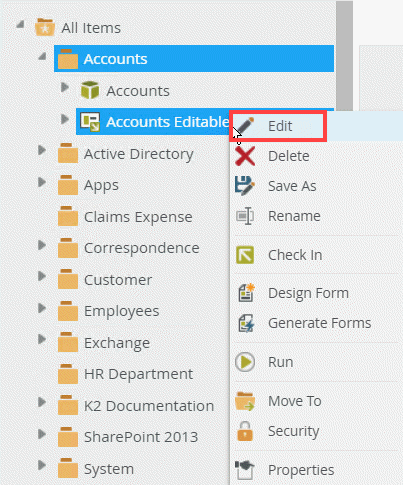
Task: Expand the SharePoint 2013 folder arrow
Action: (42, 434)
